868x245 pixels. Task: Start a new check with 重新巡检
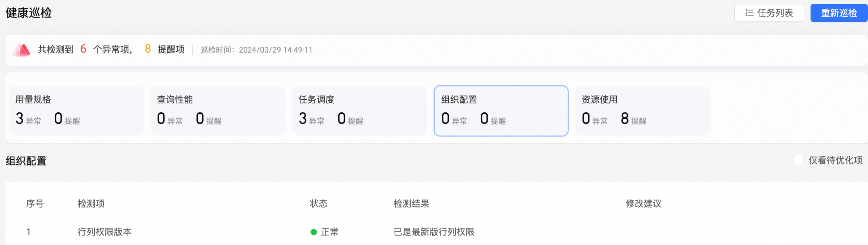pyautogui.click(x=839, y=13)
